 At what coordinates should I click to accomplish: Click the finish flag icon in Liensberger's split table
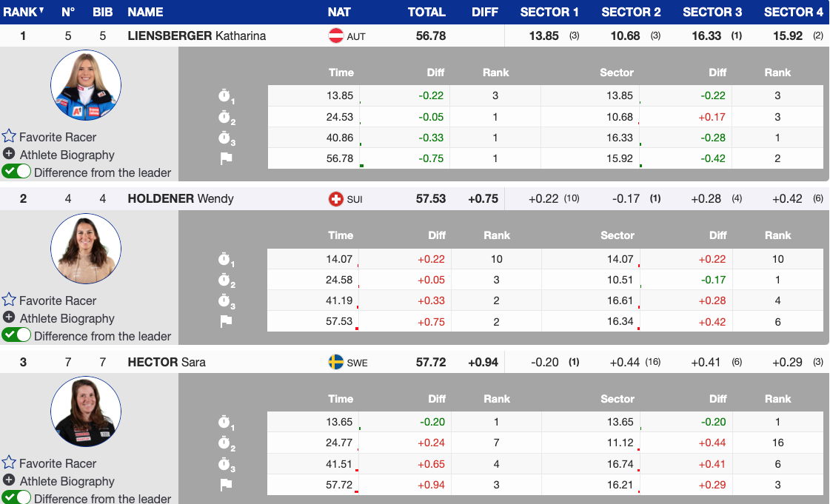click(226, 158)
